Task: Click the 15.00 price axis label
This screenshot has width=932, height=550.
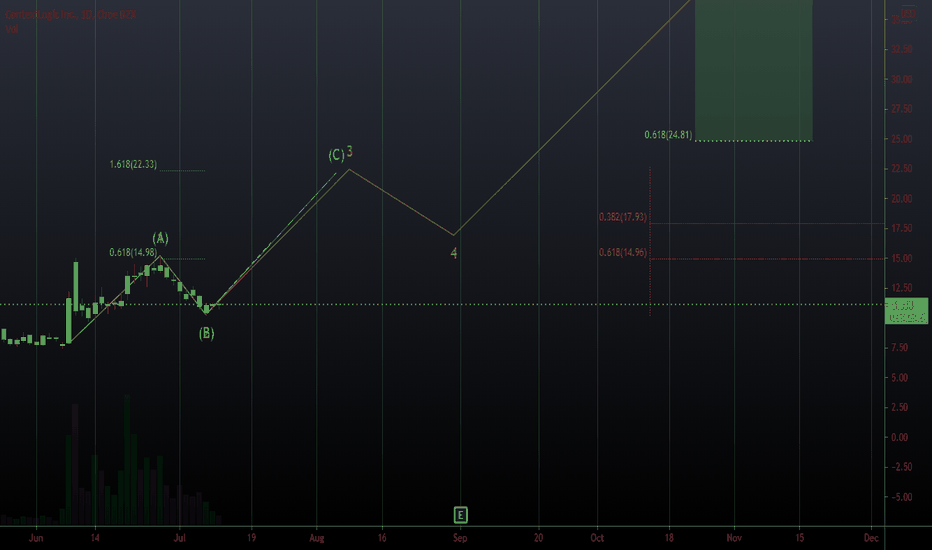Action: 902,259
